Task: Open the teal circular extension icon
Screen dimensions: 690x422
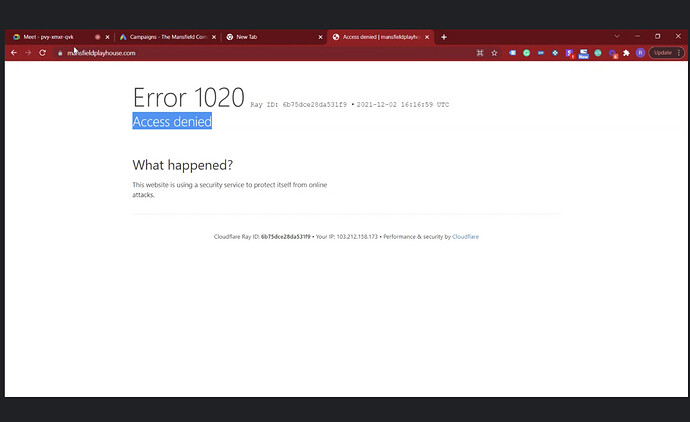Action: click(598, 53)
